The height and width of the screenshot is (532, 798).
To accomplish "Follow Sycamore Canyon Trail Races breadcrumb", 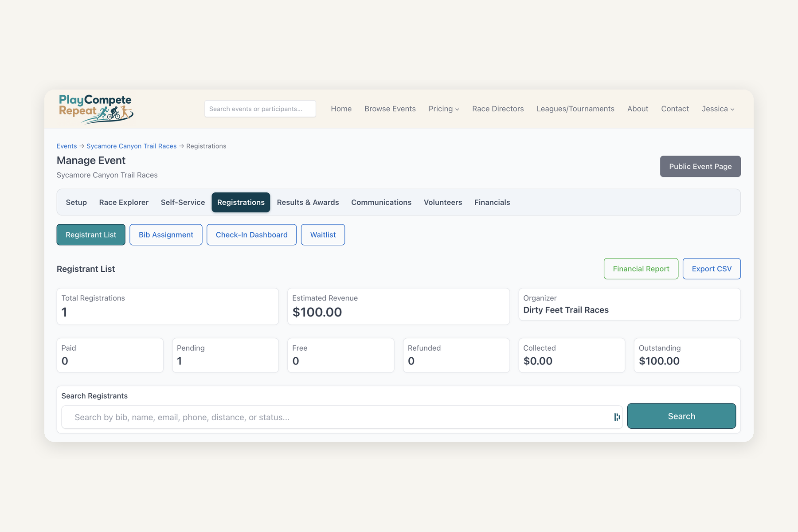I will pyautogui.click(x=131, y=146).
